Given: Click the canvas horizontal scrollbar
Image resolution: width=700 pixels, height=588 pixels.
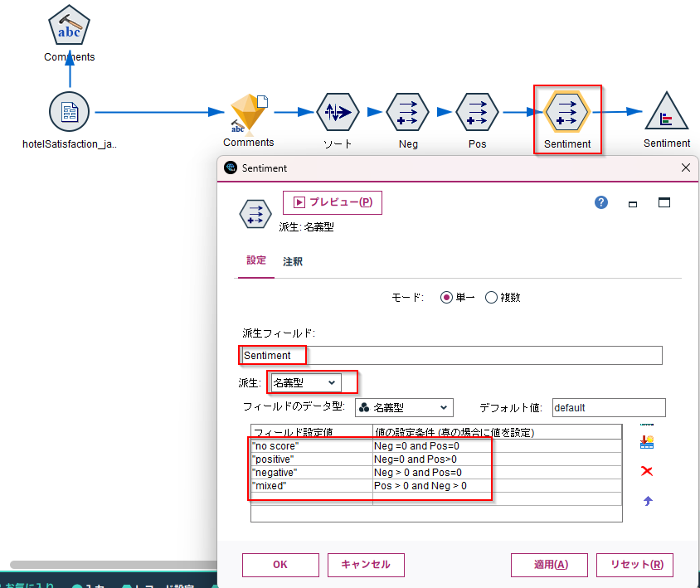Looking at the screenshot, I should [x=114, y=565].
